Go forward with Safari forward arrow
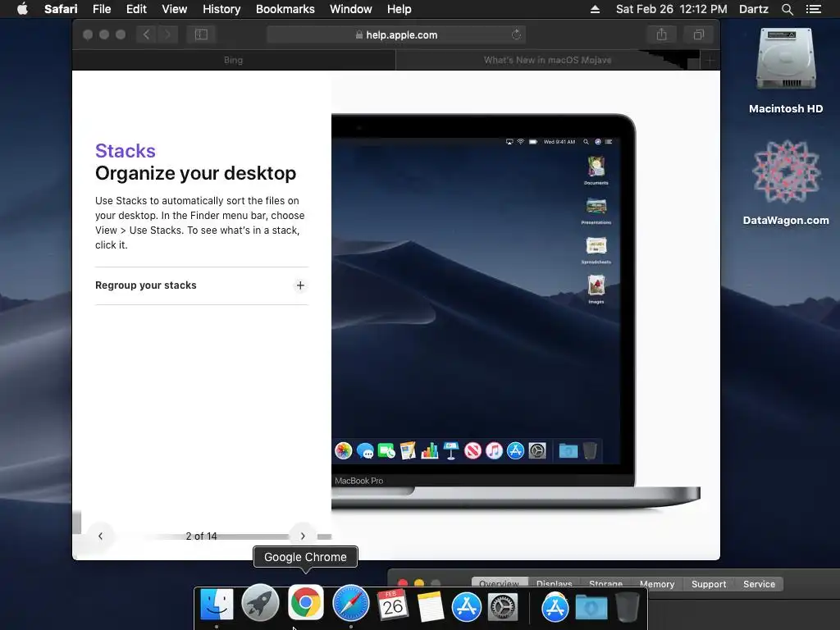 click(167, 34)
